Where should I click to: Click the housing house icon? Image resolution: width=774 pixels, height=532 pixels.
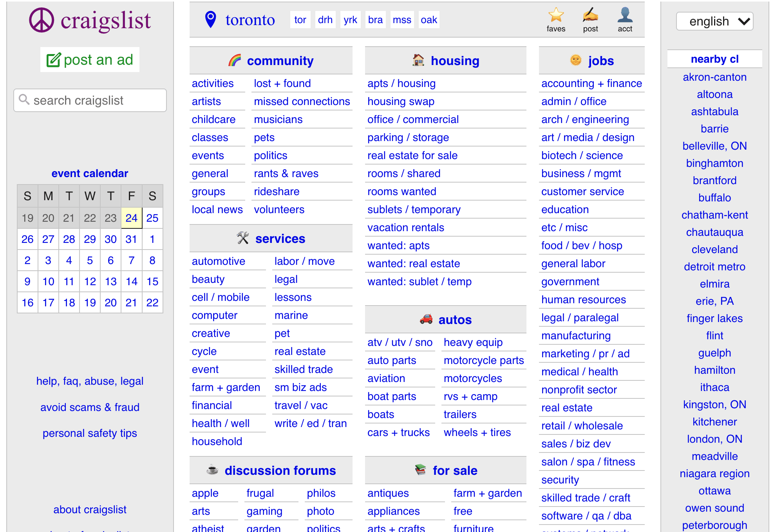pyautogui.click(x=418, y=60)
